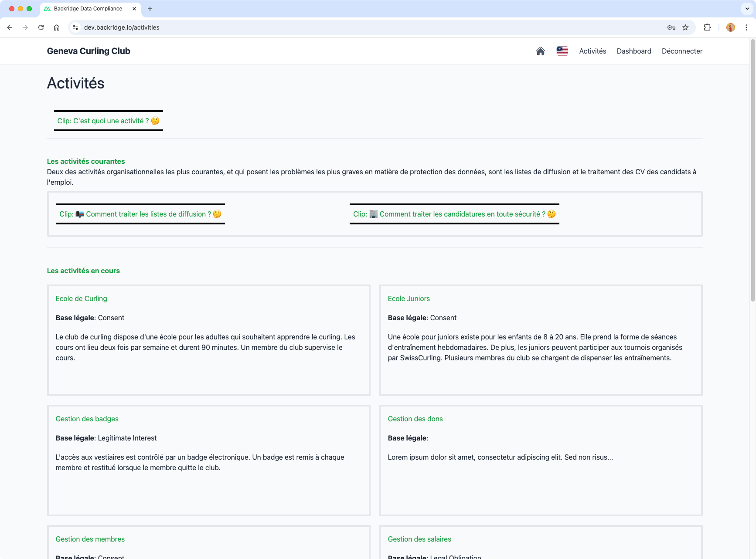Screen dimensions: 756x559
Task: Select the Backridge Data Compliance tab
Action: coord(87,9)
